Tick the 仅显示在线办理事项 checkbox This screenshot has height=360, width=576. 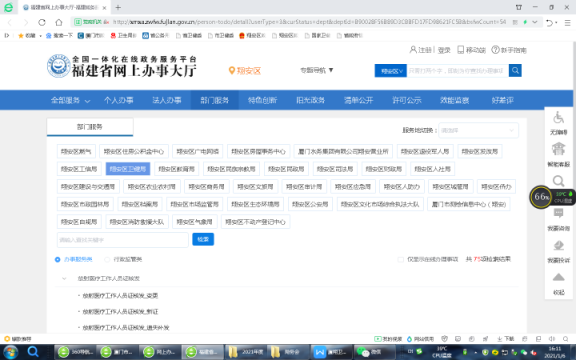[400, 259]
